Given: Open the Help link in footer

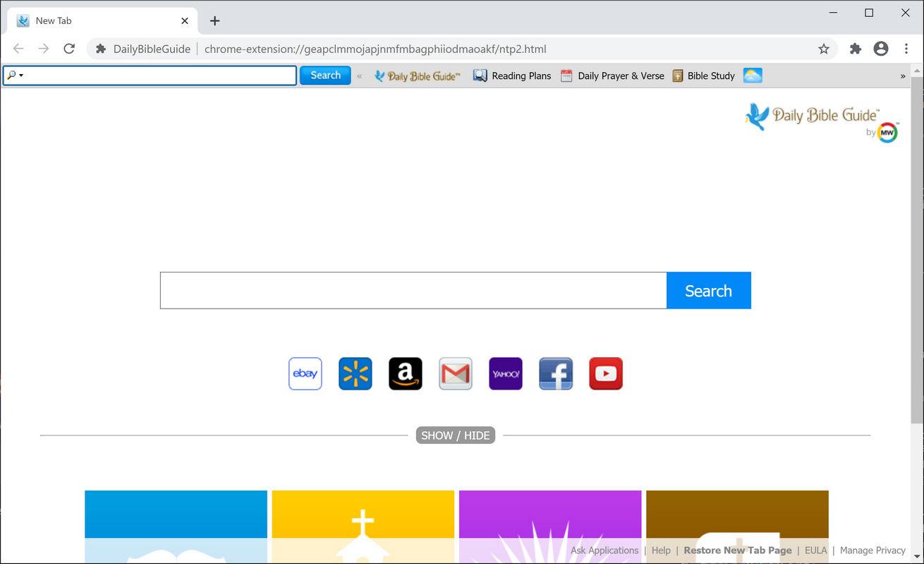Looking at the screenshot, I should 661,551.
